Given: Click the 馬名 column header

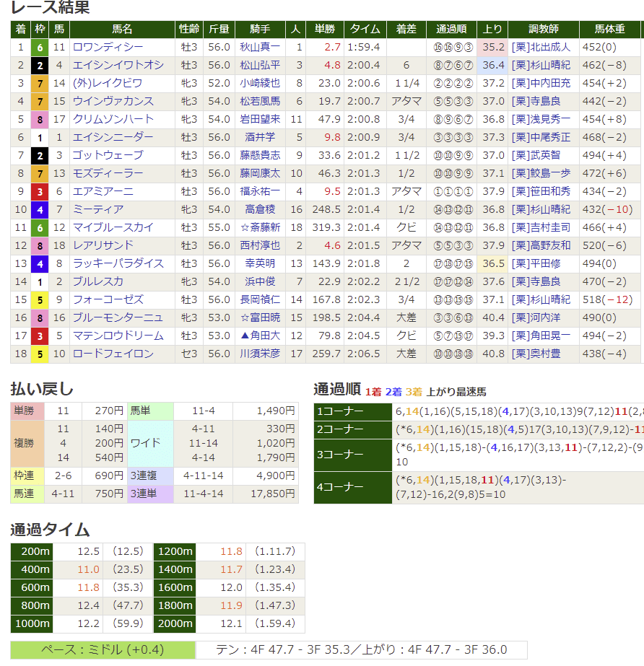Looking at the screenshot, I should (123, 30).
